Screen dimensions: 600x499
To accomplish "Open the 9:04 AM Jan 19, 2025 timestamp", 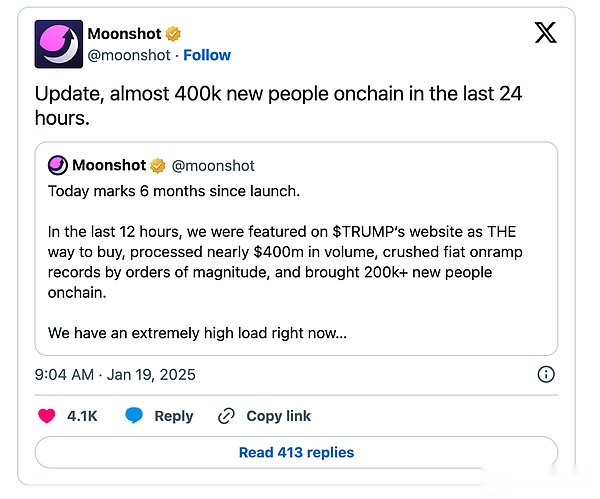I will pos(115,375).
